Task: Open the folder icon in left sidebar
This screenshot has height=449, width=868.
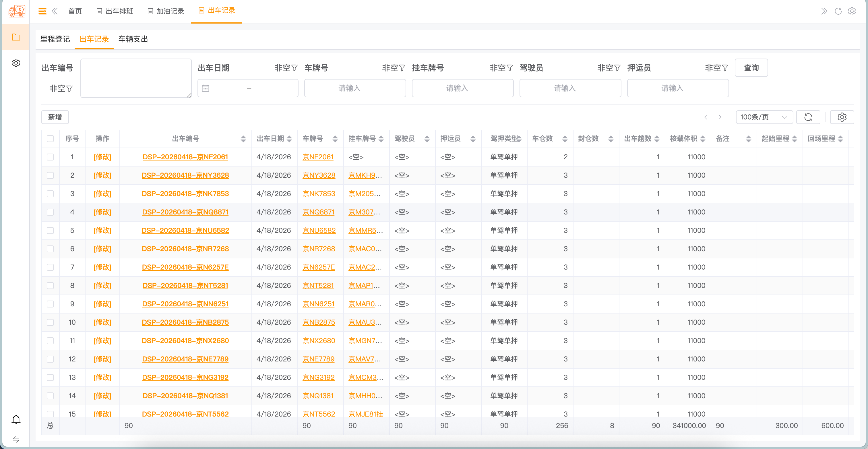Action: click(x=16, y=37)
